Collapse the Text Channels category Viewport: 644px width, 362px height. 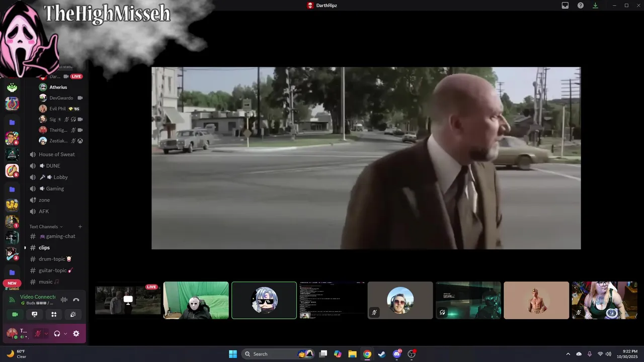[46, 227]
